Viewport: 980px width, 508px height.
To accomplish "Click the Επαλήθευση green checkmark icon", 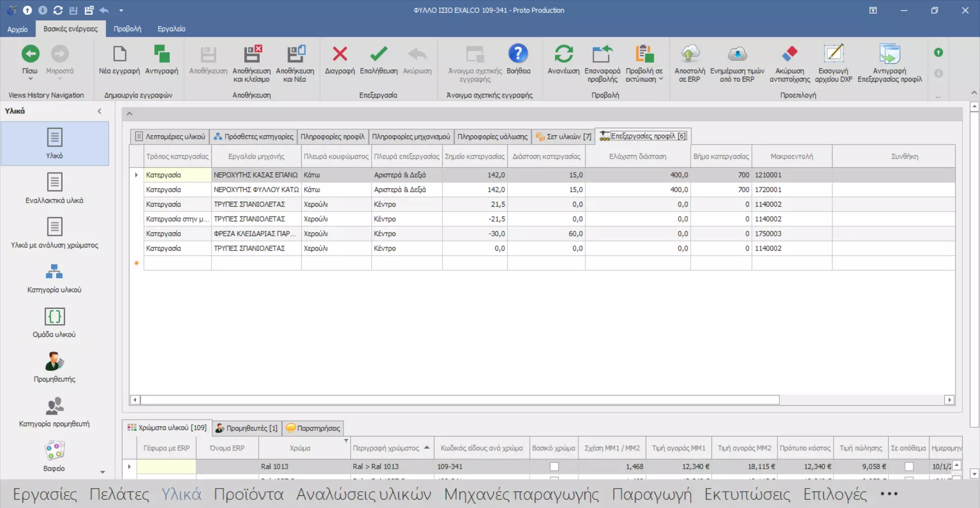I will tap(378, 54).
